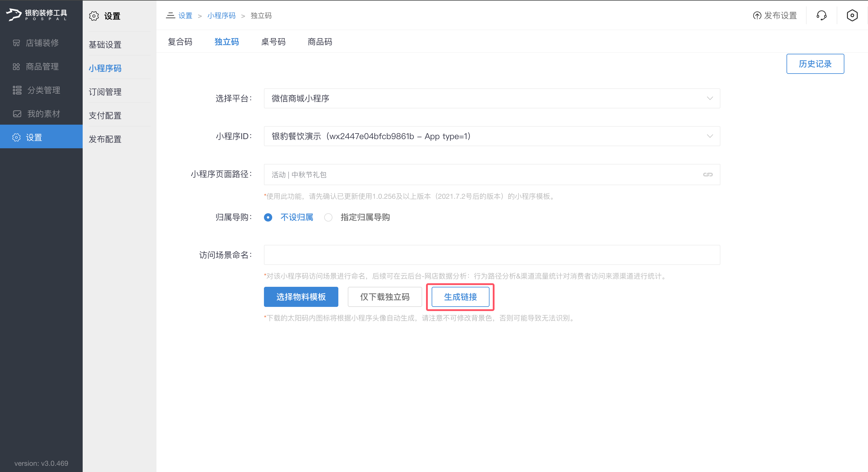The width and height of the screenshot is (868, 472).
Task: Click the Pospal logo in the sidebar
Action: tap(37, 14)
